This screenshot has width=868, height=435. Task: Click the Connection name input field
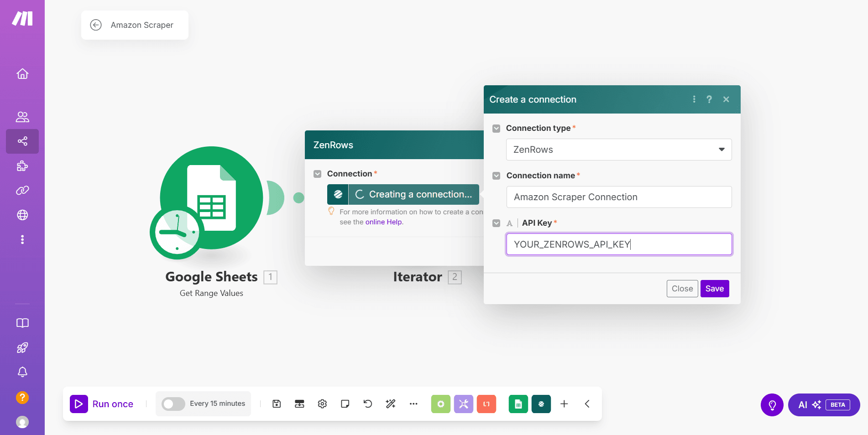pos(619,197)
